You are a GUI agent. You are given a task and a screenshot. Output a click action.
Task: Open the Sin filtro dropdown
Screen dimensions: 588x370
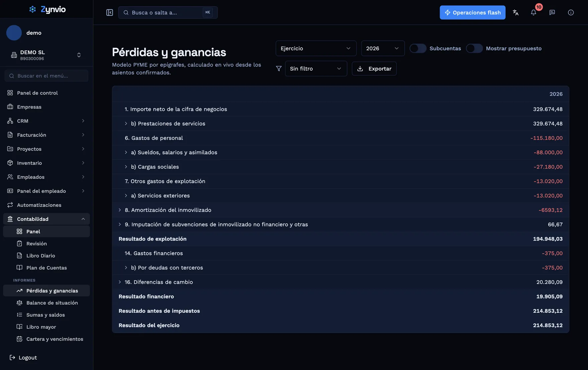point(316,69)
